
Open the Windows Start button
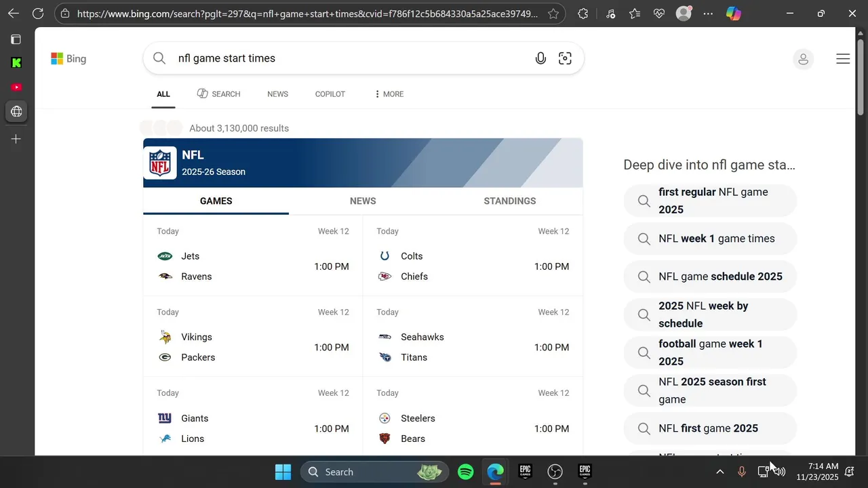(x=283, y=472)
